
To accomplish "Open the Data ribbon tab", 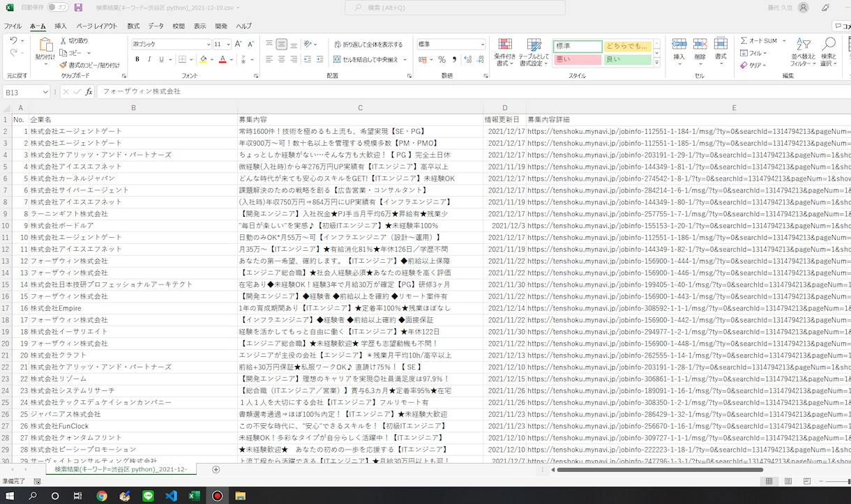I will 156,26.
